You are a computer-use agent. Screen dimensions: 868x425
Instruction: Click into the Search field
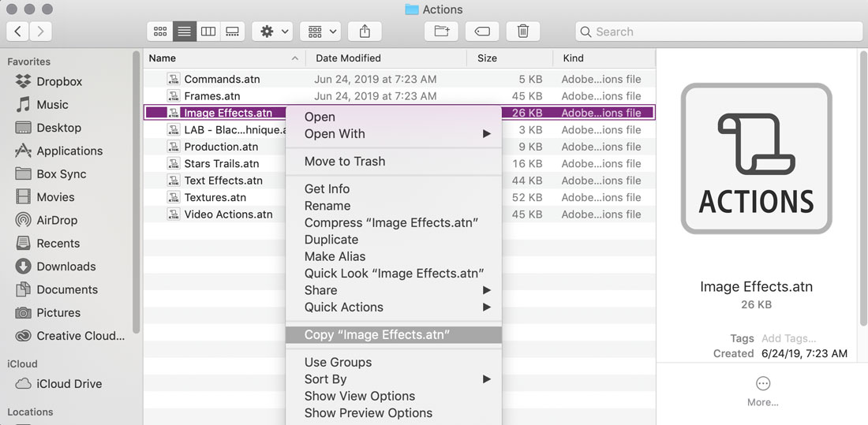[719, 32]
